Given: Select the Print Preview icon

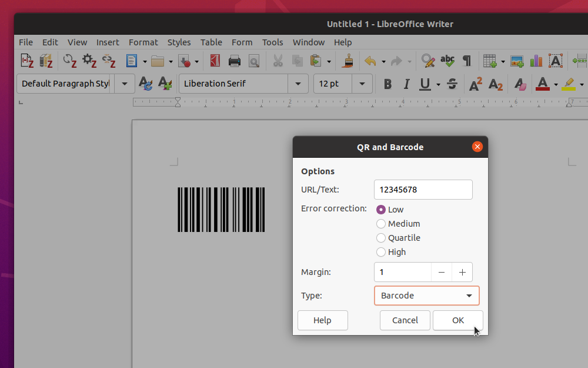Looking at the screenshot, I should click(x=254, y=61).
